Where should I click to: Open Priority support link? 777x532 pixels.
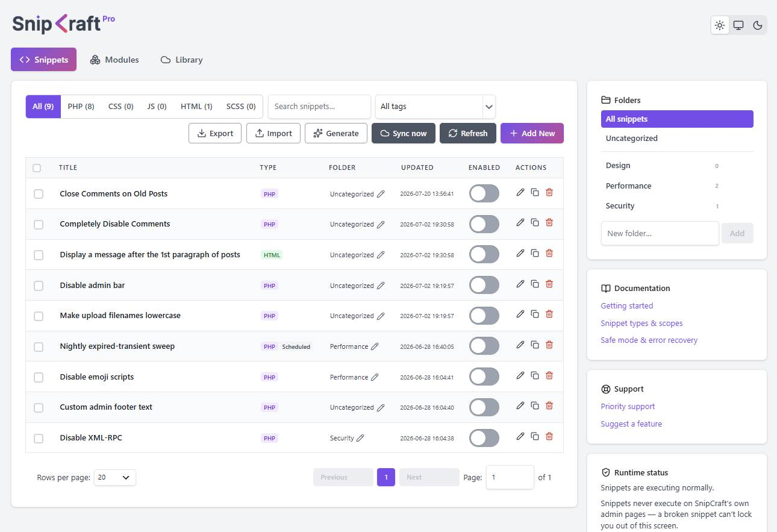pos(628,406)
